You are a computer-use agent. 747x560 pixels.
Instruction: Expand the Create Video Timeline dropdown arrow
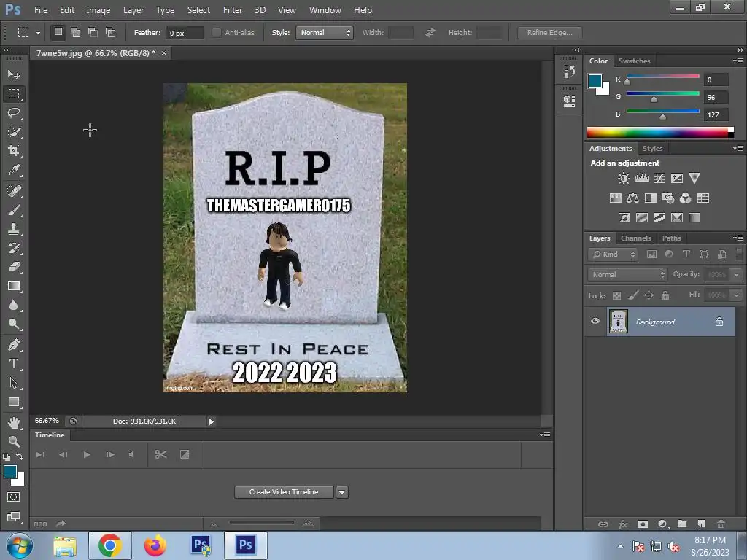pyautogui.click(x=342, y=492)
